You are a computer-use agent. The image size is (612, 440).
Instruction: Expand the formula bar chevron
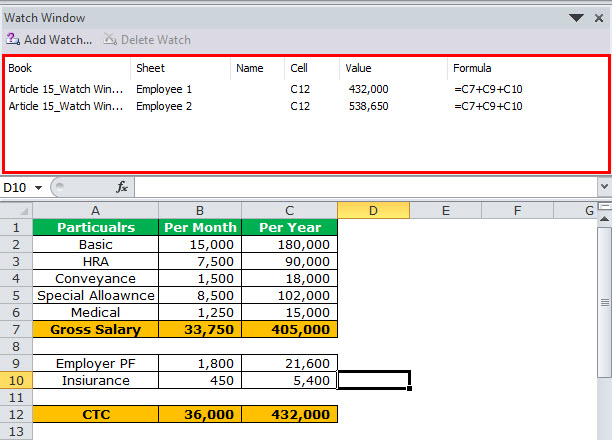[x=604, y=187]
